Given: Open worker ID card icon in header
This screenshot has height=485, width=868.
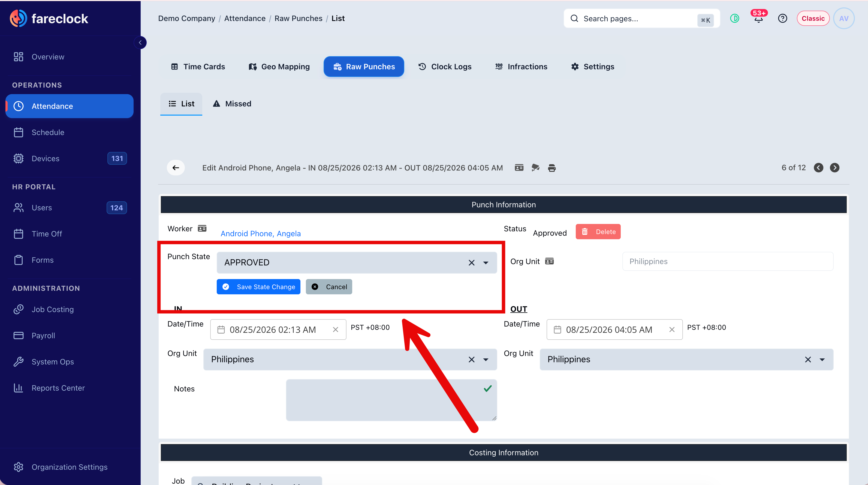Looking at the screenshot, I should coord(519,168).
